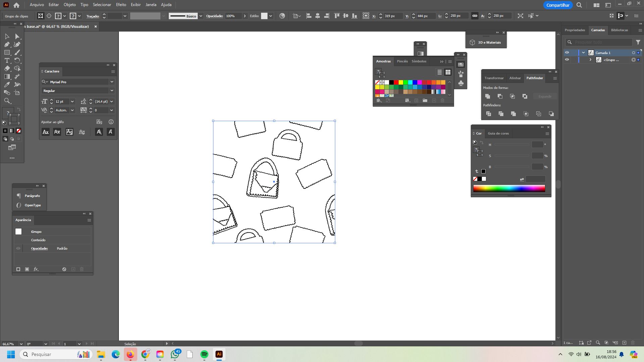Viewport: 644px width, 362px height.
Task: Switch to the Propriedades tab
Action: 575,30
